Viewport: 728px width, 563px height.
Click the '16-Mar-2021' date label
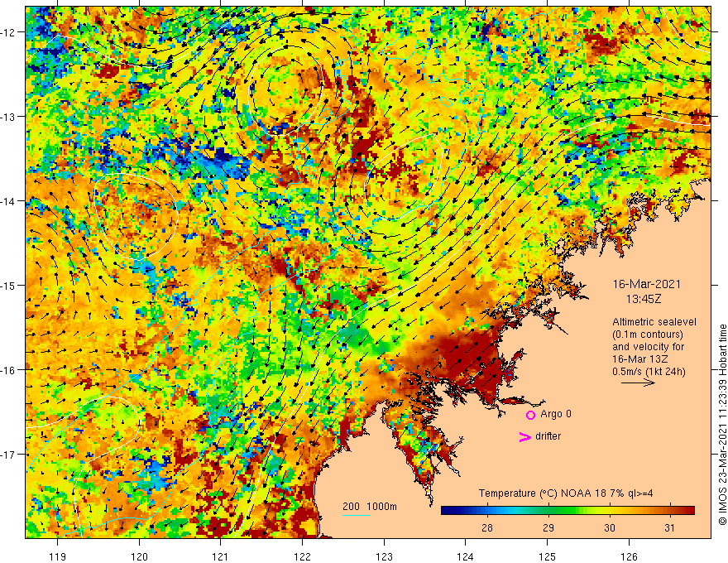(646, 284)
